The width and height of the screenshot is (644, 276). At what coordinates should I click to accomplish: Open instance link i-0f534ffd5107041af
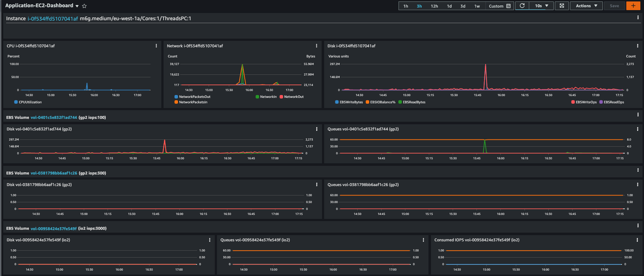[x=53, y=18]
